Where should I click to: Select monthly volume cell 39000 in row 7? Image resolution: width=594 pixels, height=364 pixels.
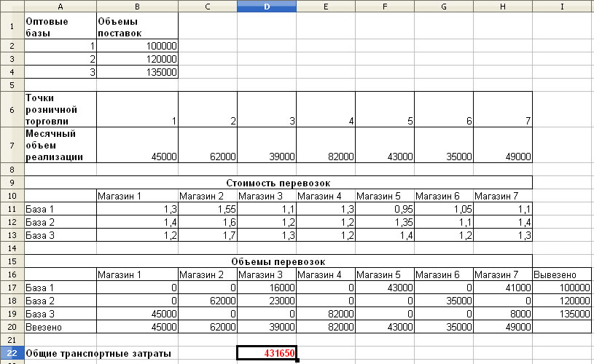[x=267, y=146]
